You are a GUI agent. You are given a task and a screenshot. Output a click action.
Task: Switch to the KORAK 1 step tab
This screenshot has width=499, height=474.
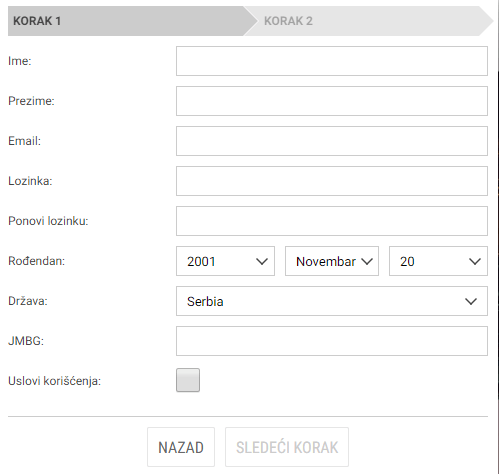tap(128, 21)
